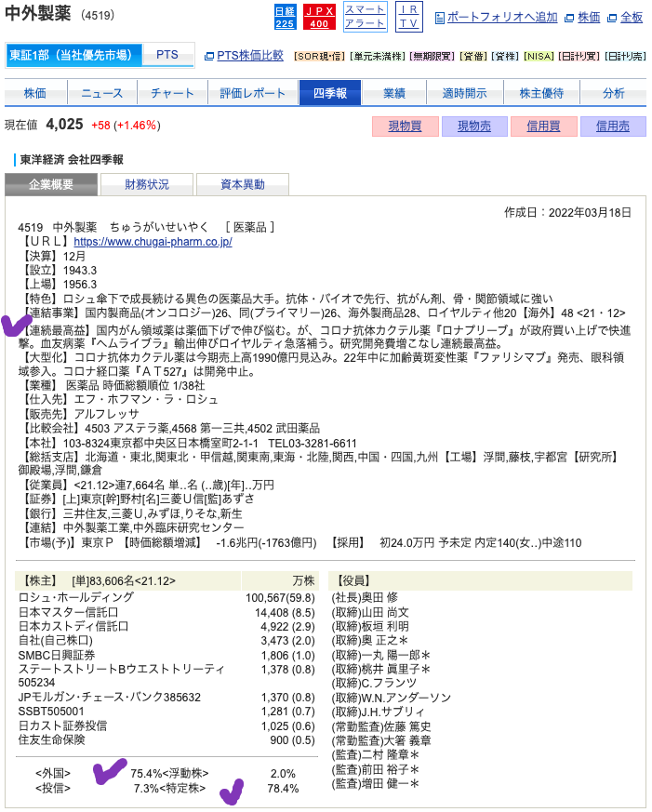Image resolution: width=652 pixels, height=812 pixels.
Task: Click (常勤監査)佐藤 篤史 entry
Action: [x=381, y=726]
